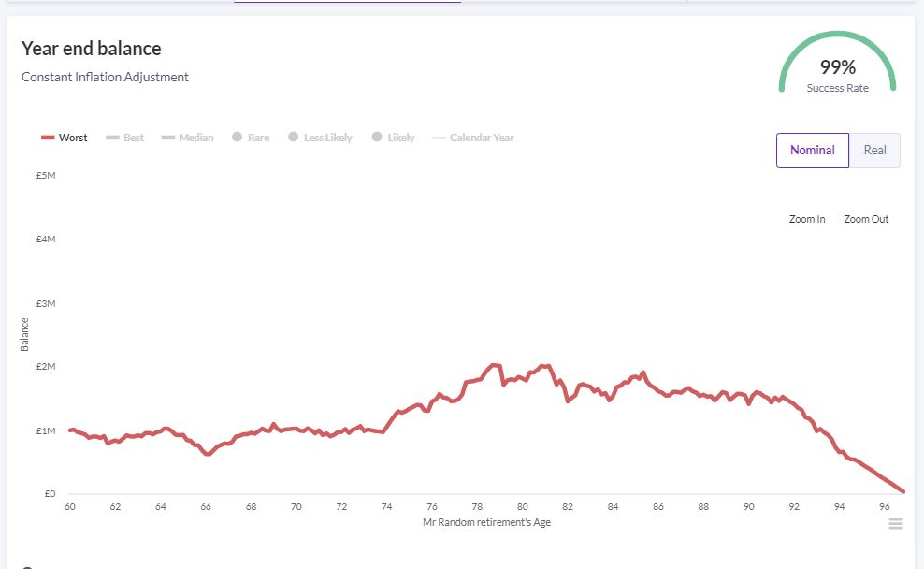Image resolution: width=924 pixels, height=569 pixels.
Task: Click the worst line peak near age 79
Action: [x=495, y=364]
